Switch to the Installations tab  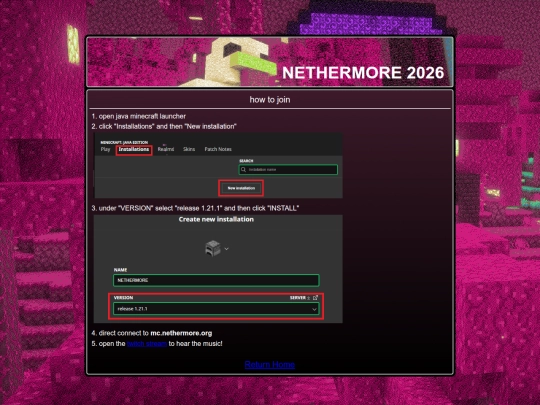pyautogui.click(x=134, y=149)
